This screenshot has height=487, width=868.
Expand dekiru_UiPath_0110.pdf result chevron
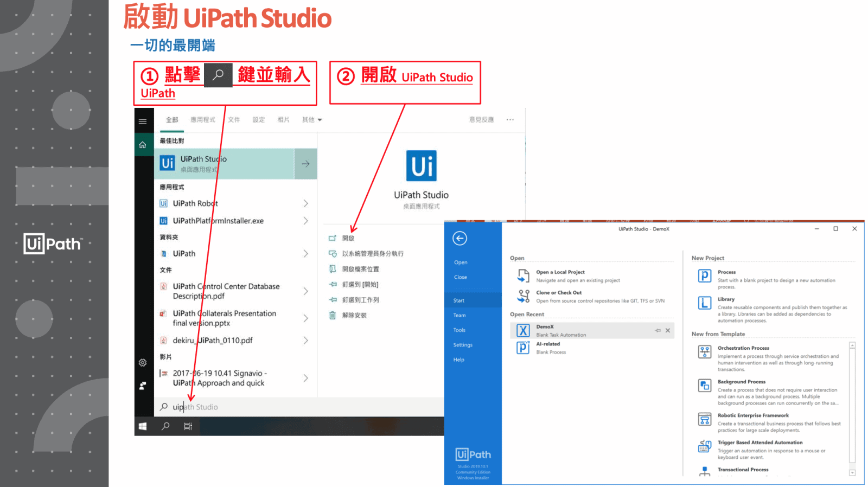point(305,341)
